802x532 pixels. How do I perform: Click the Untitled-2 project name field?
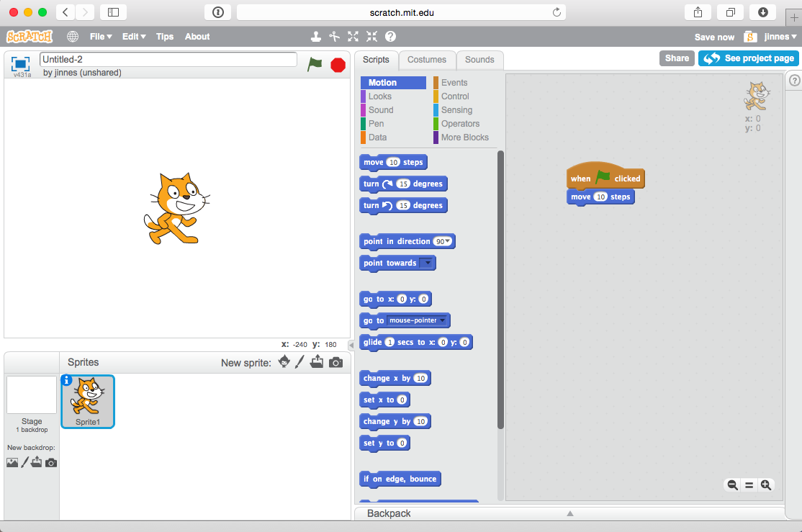168,59
